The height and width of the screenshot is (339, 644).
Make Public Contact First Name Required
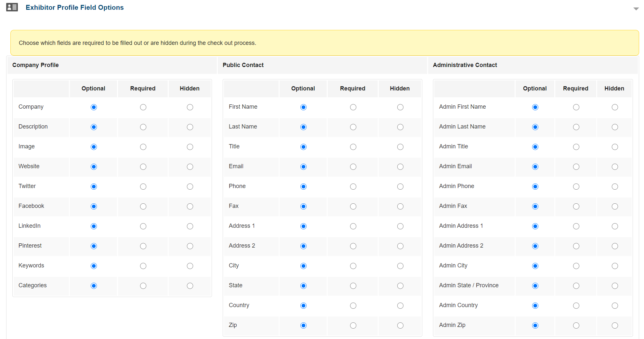click(x=353, y=107)
